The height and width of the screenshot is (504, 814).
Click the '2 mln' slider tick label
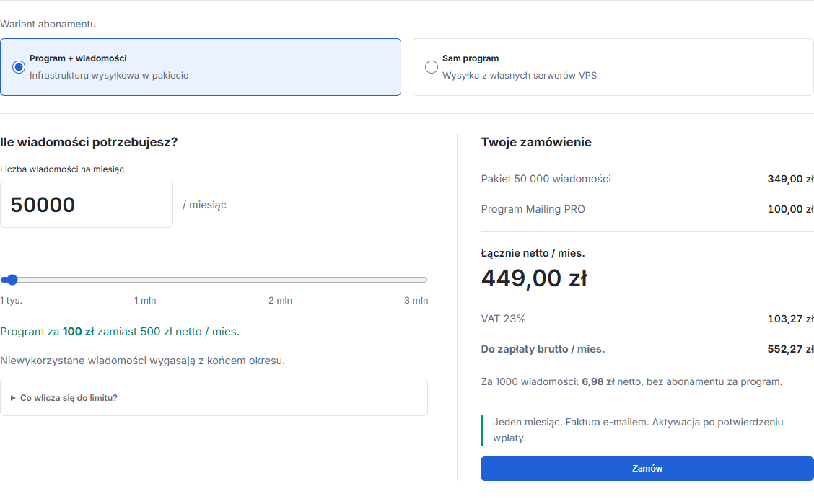click(x=280, y=300)
